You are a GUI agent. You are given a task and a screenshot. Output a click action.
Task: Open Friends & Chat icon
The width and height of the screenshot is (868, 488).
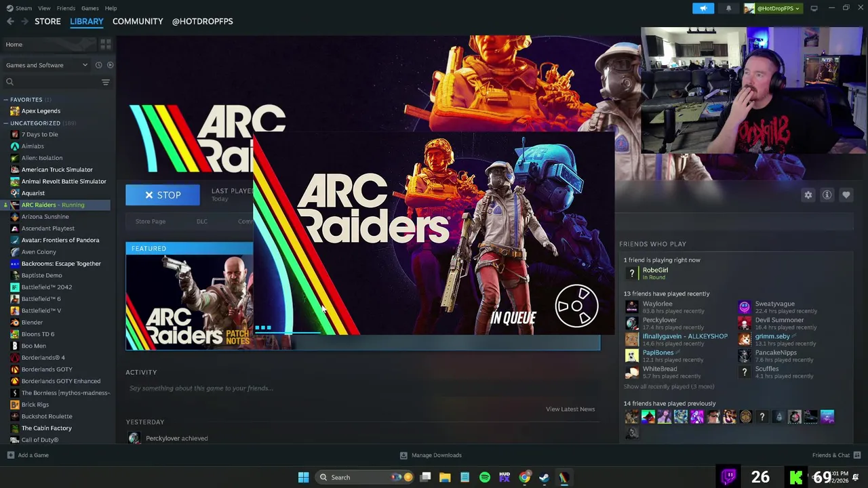point(857,455)
